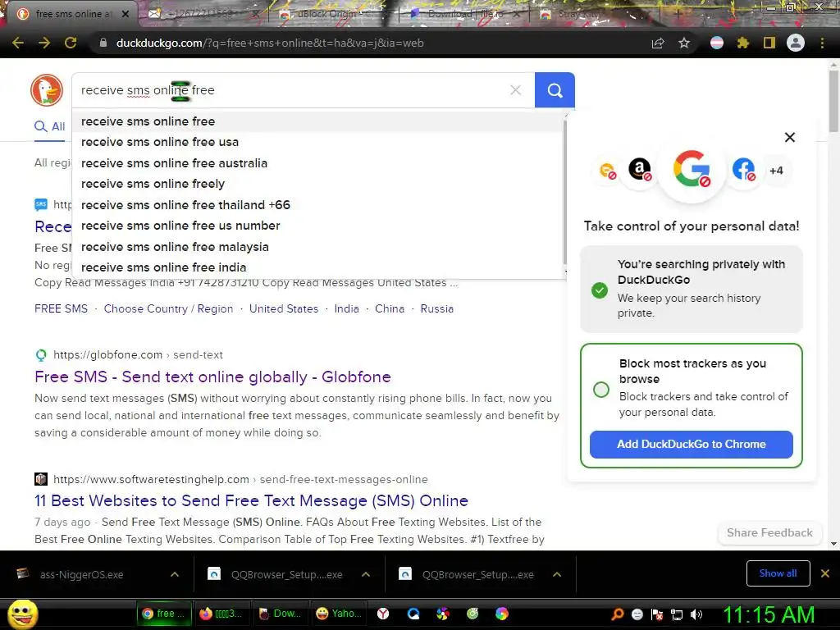The image size is (840, 630).
Task: Click the padlock site info icon
Action: point(103,43)
